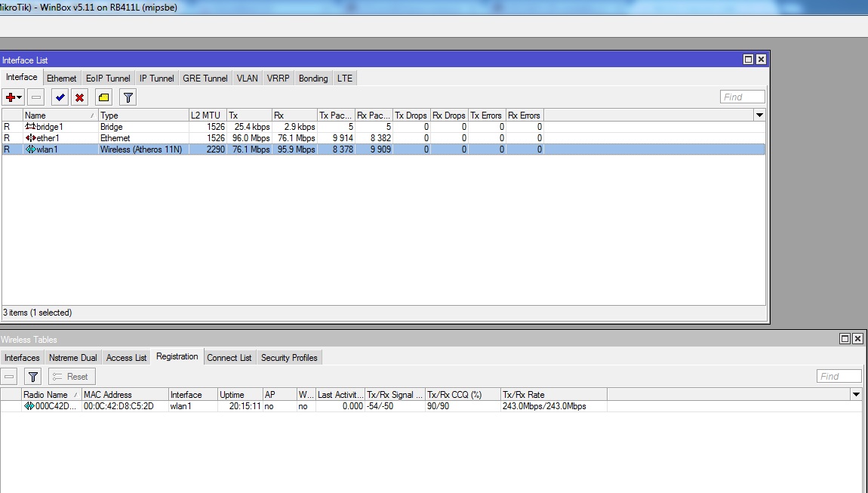Sort by the Rx column header
Image resolution: width=868 pixels, height=493 pixels.
click(294, 116)
